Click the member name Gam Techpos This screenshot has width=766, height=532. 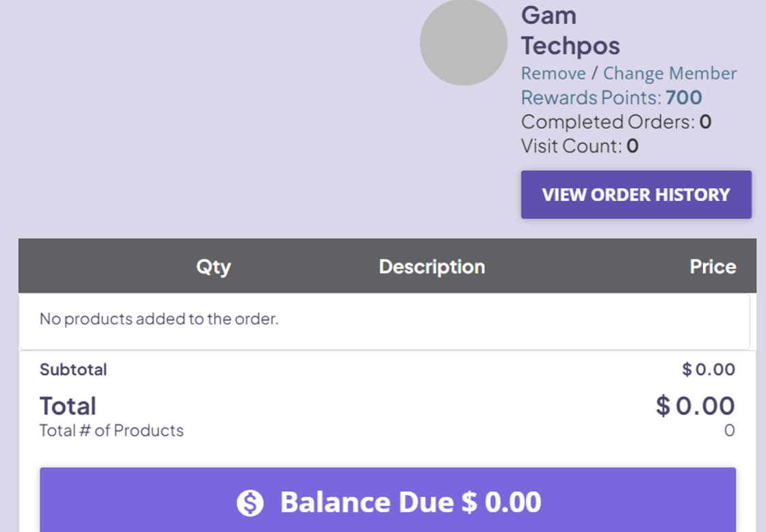(570, 31)
